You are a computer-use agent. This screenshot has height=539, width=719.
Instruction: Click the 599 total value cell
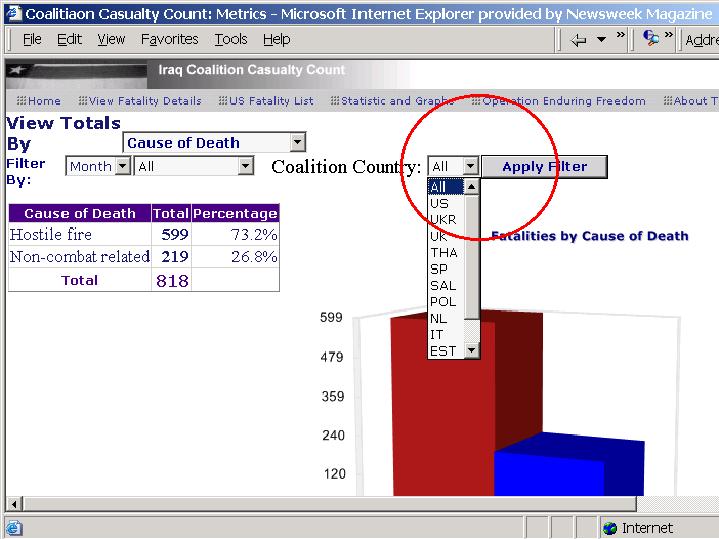click(171, 234)
